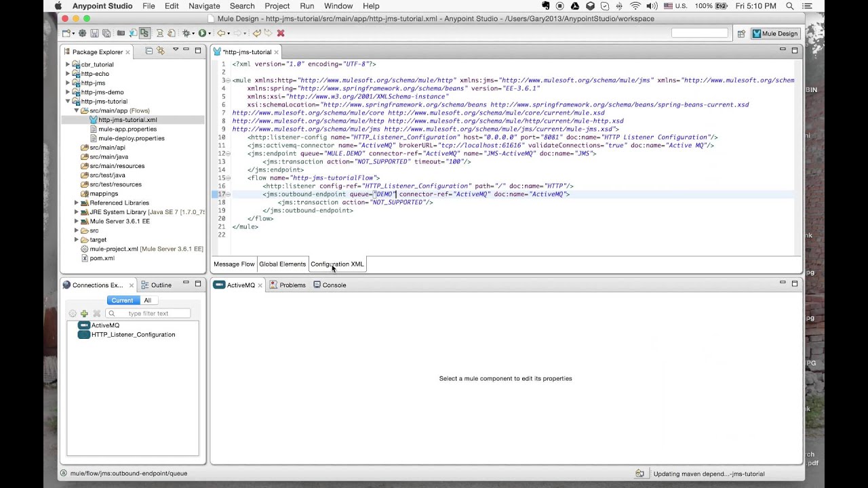Click the red X toolbar icon
Screen dimensions: 868x488
[281, 33]
